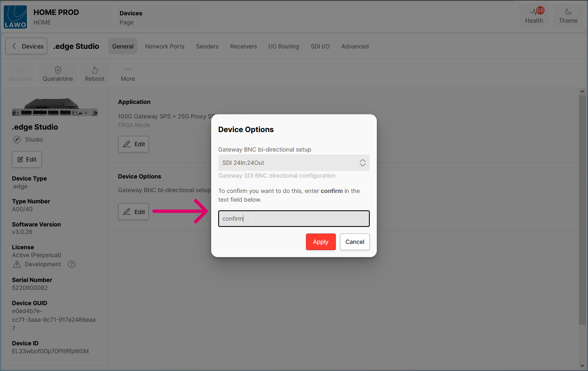Click the .edge device thumbnail image
The width and height of the screenshot is (588, 371).
pos(55,107)
